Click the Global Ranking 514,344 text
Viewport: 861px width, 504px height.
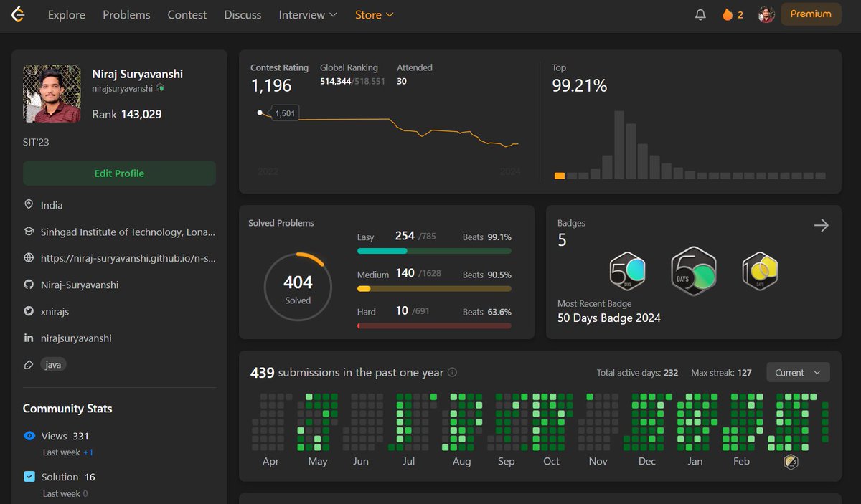(352, 81)
